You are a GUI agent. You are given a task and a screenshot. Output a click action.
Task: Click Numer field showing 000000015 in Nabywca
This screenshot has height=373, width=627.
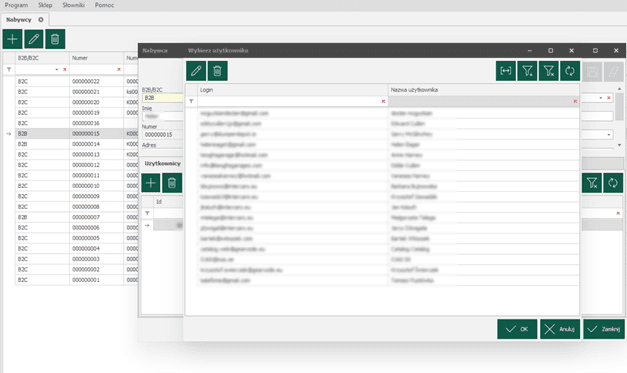pos(163,135)
